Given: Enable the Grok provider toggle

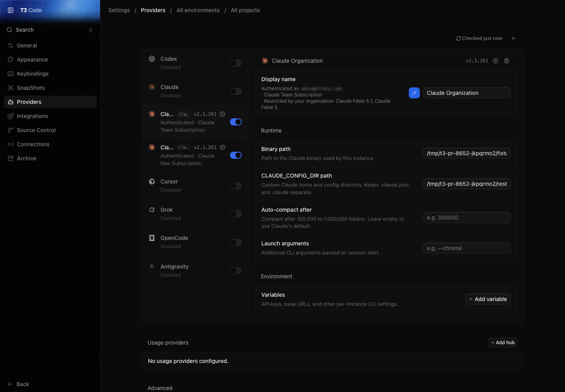Looking at the screenshot, I should [x=236, y=214].
